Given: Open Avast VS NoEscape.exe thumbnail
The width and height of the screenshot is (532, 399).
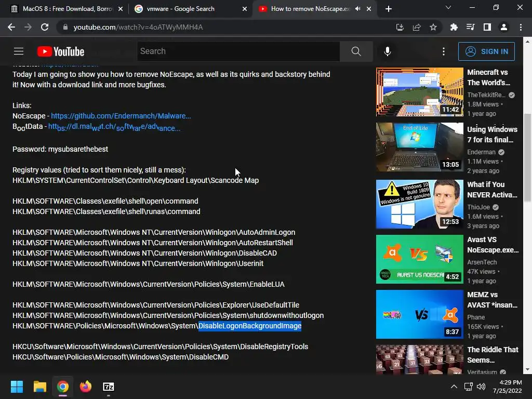Looking at the screenshot, I should (419, 259).
